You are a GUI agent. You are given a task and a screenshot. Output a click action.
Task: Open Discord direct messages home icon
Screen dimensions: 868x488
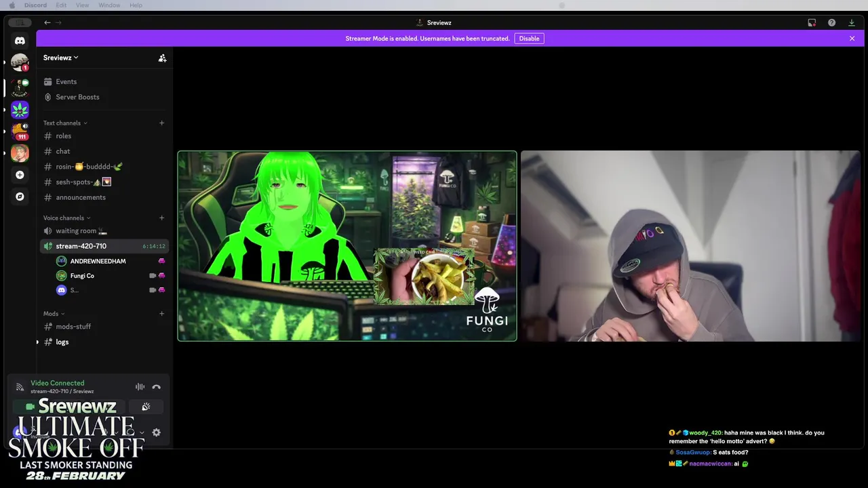[x=20, y=41]
